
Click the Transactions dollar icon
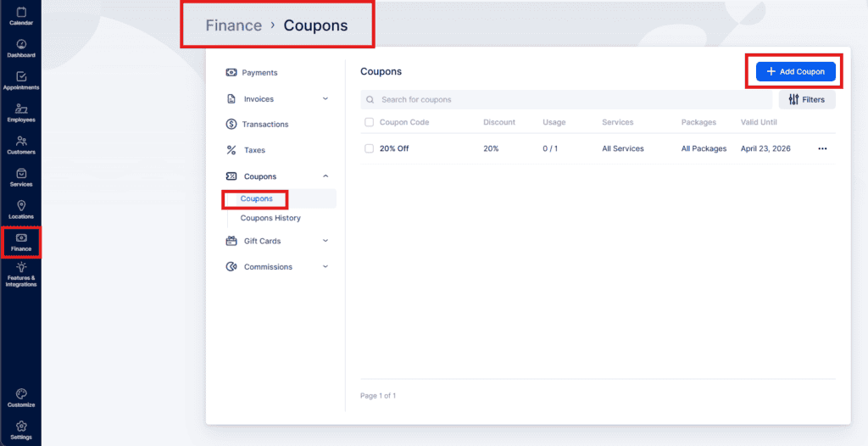coord(231,124)
